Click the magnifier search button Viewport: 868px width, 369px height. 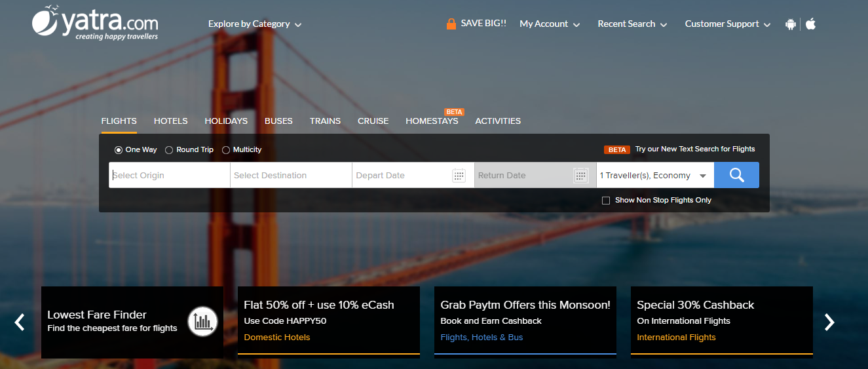736,175
